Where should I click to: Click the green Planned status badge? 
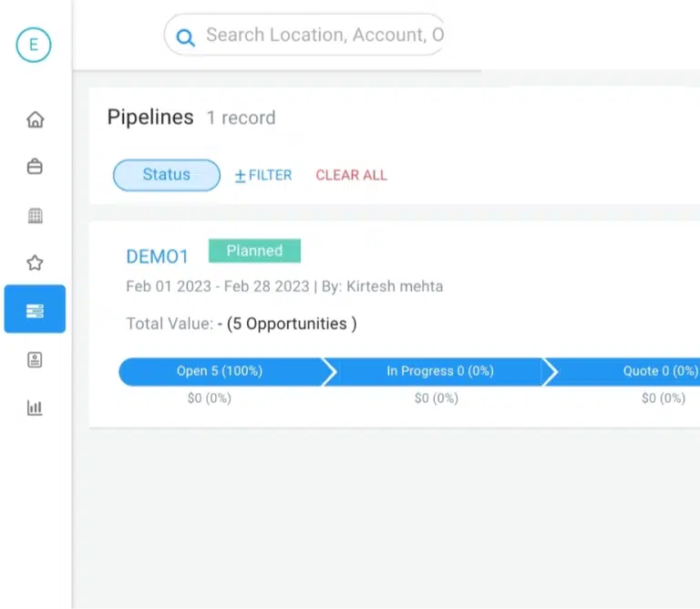[254, 251]
